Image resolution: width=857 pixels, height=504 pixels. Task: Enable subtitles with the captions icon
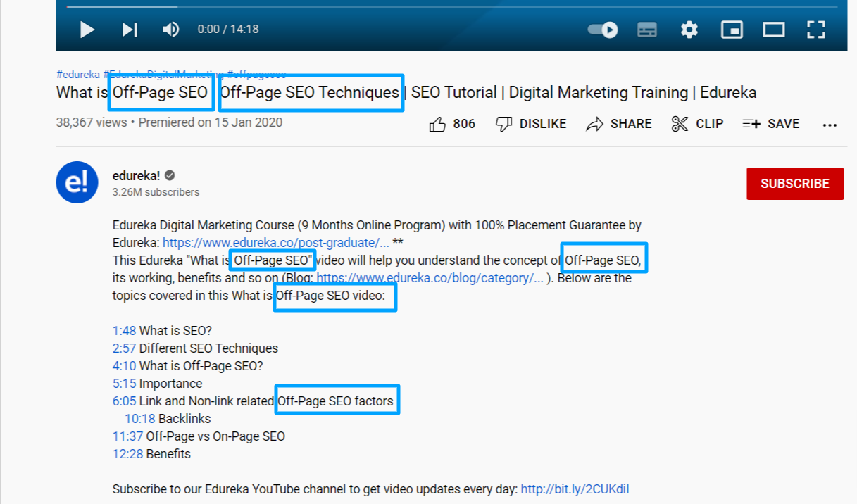(646, 30)
